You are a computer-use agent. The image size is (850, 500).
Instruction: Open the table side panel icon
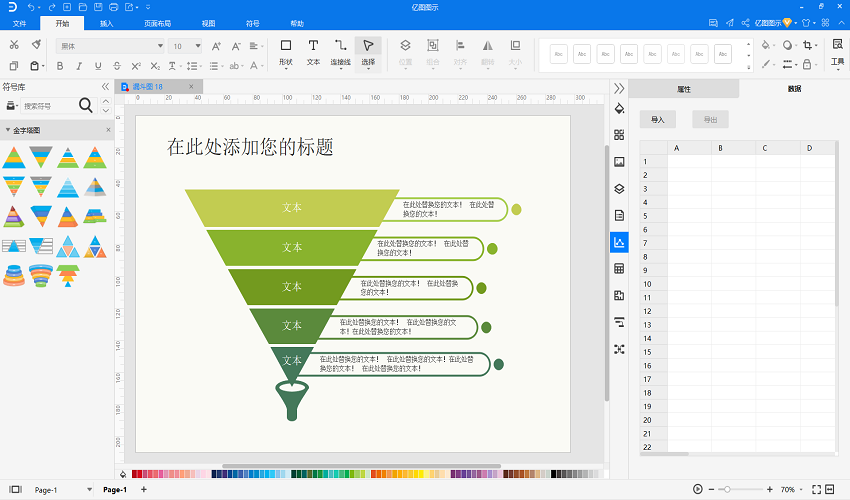pos(619,268)
